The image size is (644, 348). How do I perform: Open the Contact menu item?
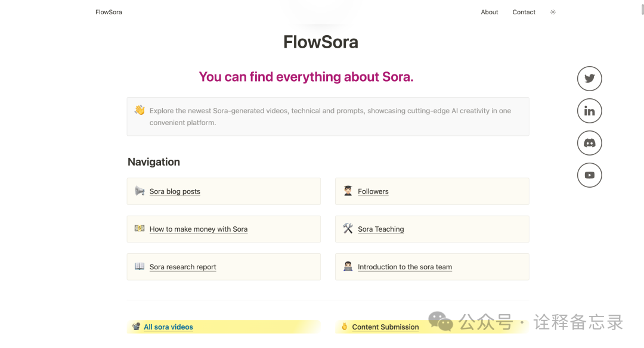click(524, 12)
